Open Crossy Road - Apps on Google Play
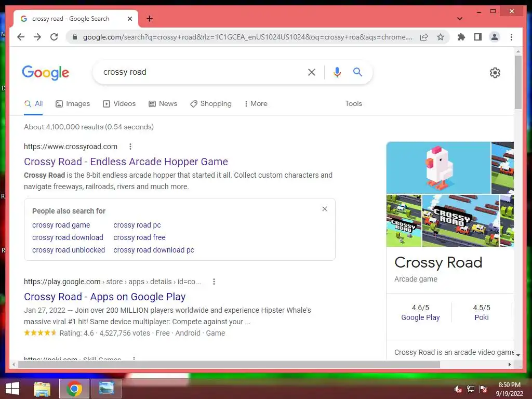 105,297
